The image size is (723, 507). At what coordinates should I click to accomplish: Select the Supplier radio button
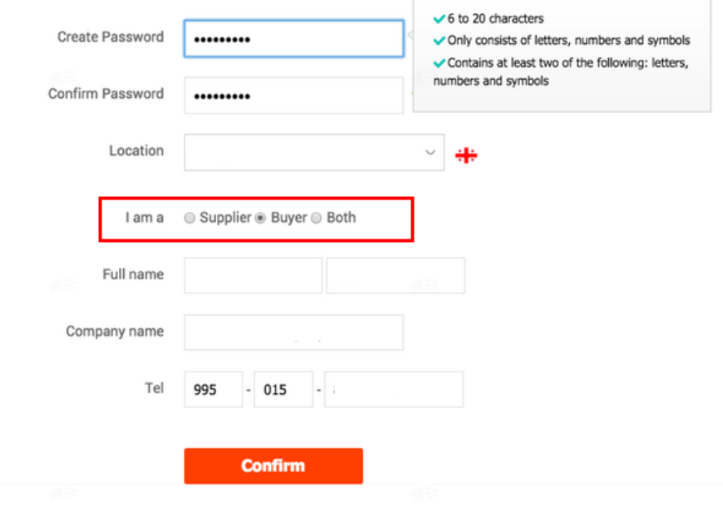coord(190,218)
